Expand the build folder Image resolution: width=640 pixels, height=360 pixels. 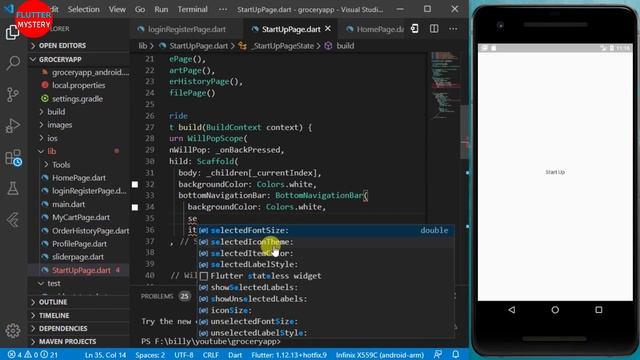click(x=56, y=111)
